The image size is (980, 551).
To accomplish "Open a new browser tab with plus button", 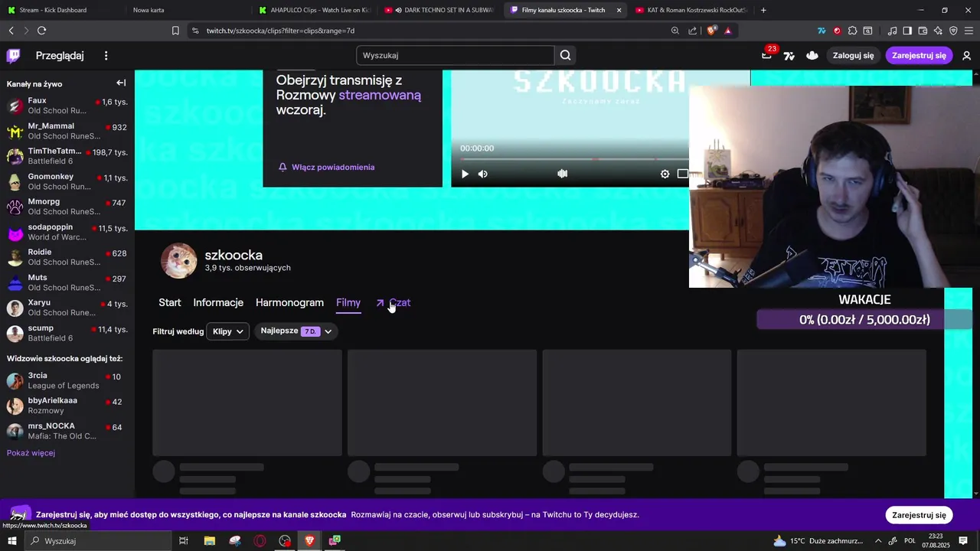I will click(763, 10).
